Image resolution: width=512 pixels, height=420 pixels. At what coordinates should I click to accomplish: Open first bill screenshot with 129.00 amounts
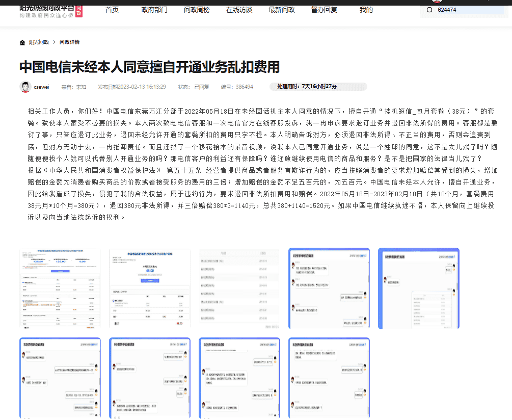point(60,288)
